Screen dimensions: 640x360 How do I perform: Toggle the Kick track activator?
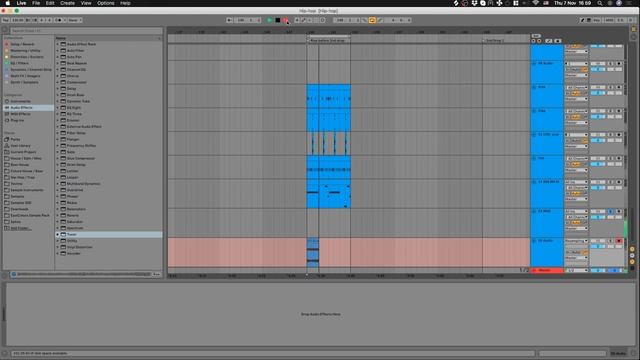[598, 87]
